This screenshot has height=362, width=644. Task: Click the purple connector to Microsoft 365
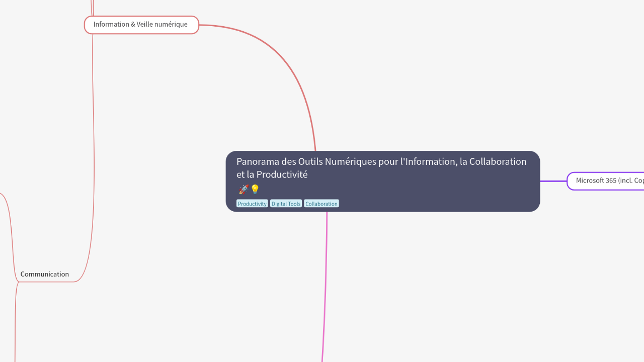(x=553, y=181)
